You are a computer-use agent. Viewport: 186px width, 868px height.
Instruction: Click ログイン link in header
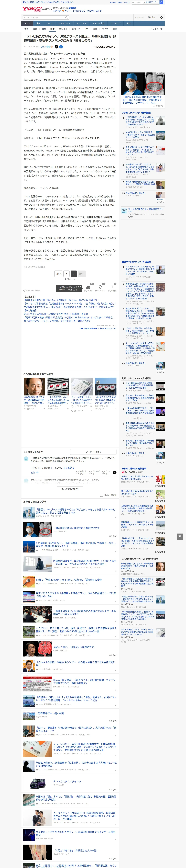pos(57,11)
